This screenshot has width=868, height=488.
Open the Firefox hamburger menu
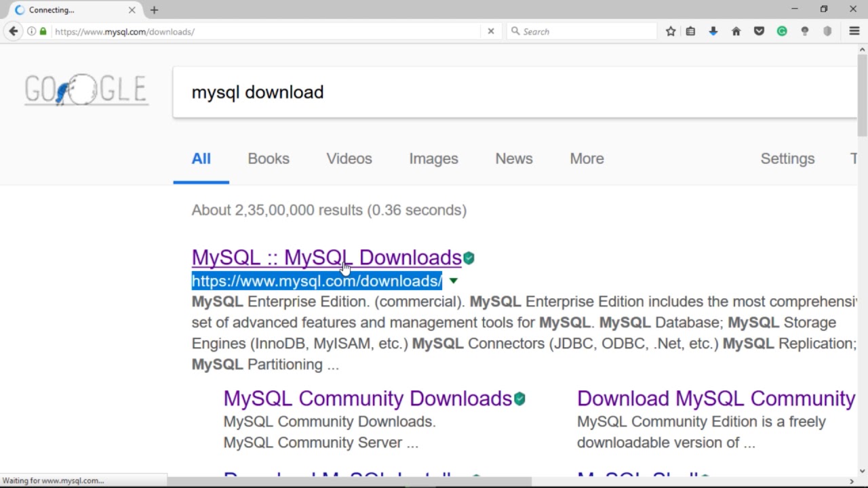(854, 31)
